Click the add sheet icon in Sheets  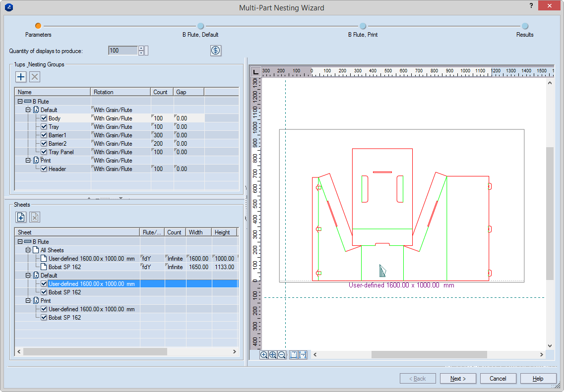click(21, 217)
